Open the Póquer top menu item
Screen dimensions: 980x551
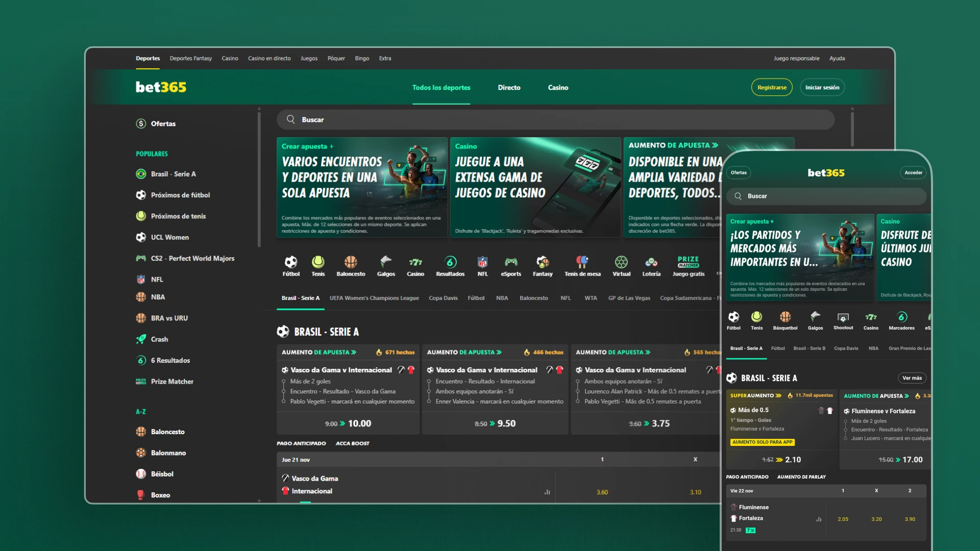[336, 58]
